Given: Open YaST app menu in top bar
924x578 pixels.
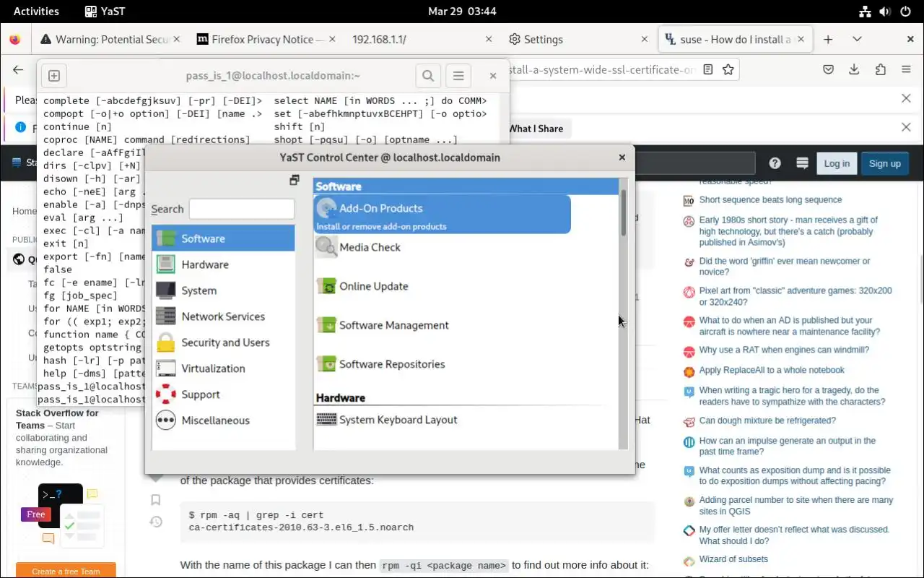Looking at the screenshot, I should tap(104, 11).
